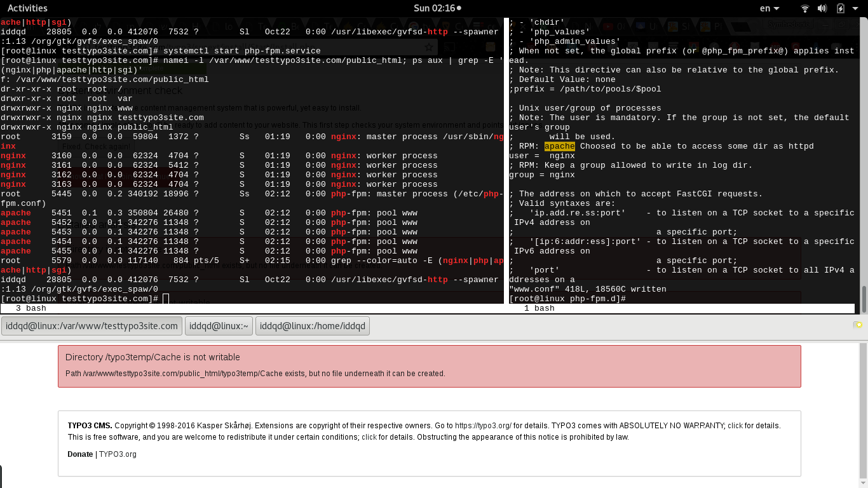Viewport: 868px width, 488px height.
Task: Click 'Directory /typo3temp/Cache is not writable' heading
Action: 153,357
